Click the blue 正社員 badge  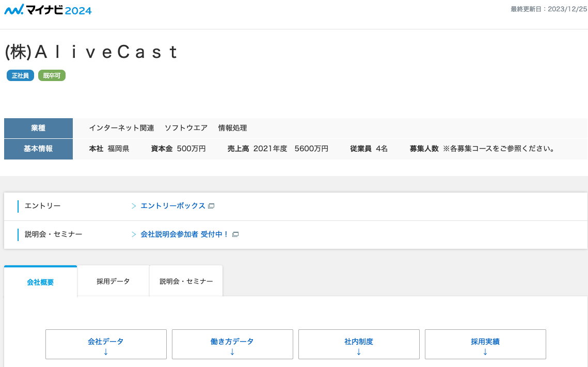(20, 75)
